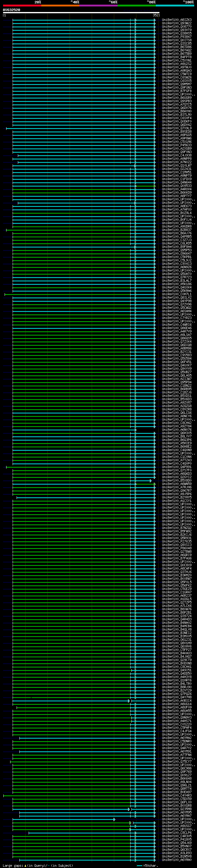This screenshot has height=868, width=197.
Task: Select the UniRef100_B6TD86 label
Action: 177,47
